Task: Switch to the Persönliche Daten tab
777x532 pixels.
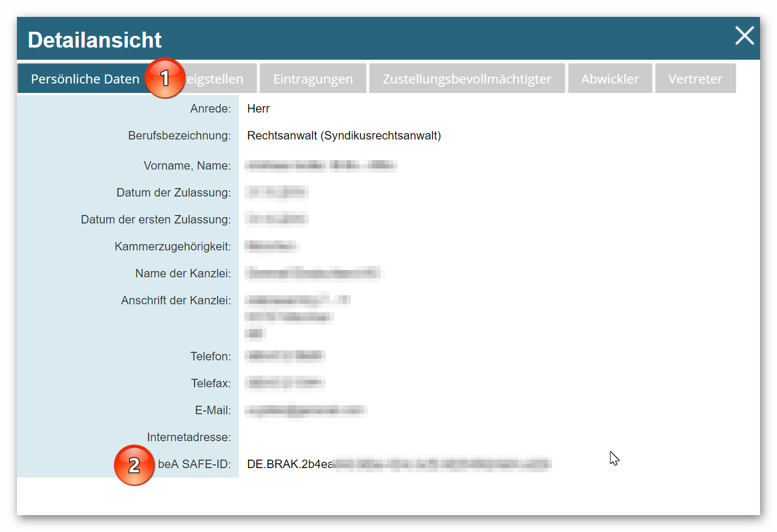Action: (x=85, y=79)
